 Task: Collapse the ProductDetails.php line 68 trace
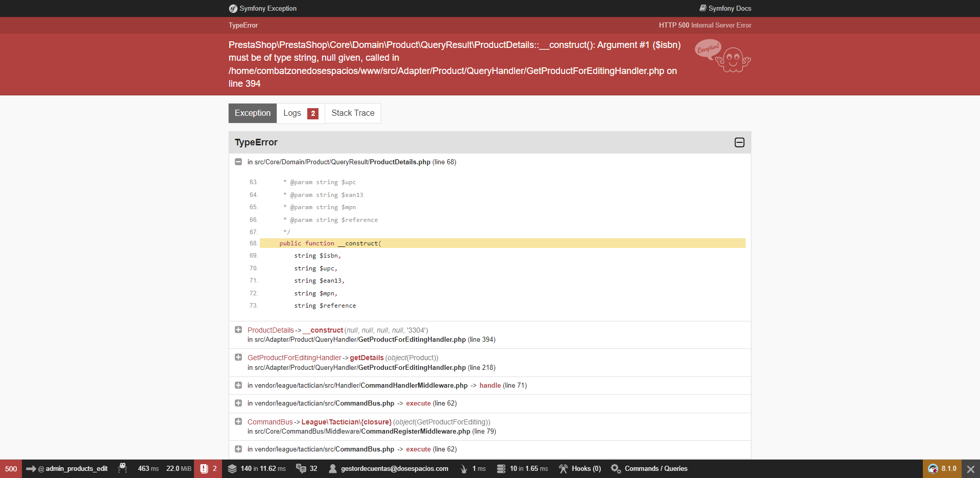238,162
